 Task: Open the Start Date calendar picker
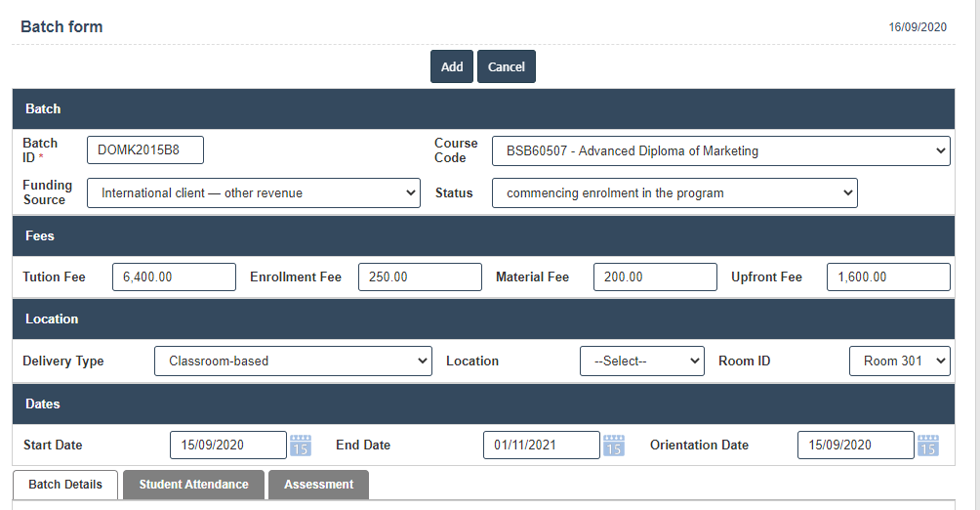(301, 446)
